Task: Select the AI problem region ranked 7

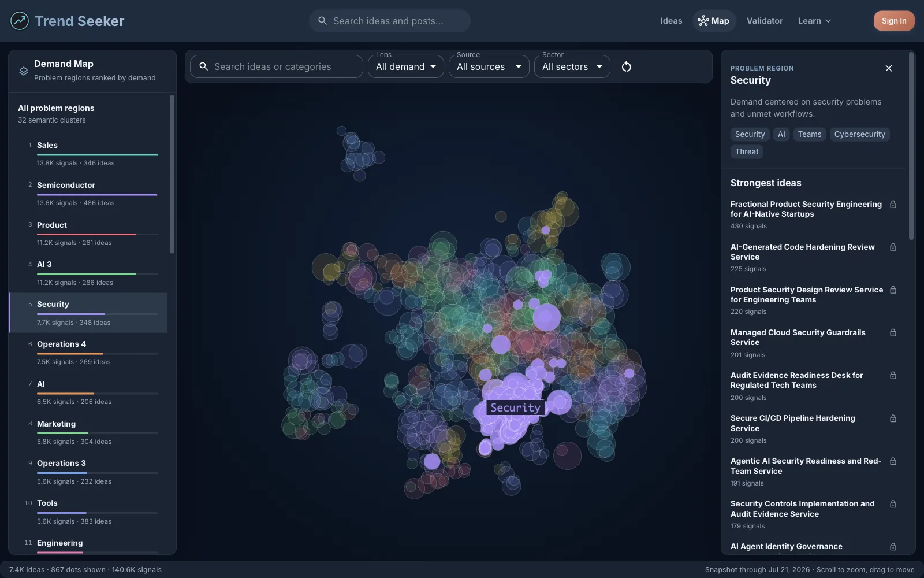Action: [x=89, y=392]
